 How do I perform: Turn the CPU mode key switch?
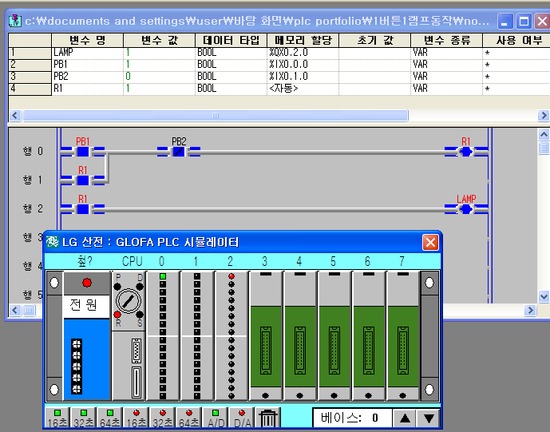[x=128, y=301]
